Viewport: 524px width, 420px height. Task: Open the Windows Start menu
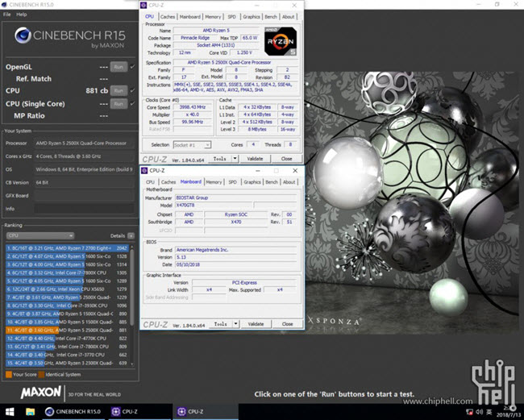[9, 411]
